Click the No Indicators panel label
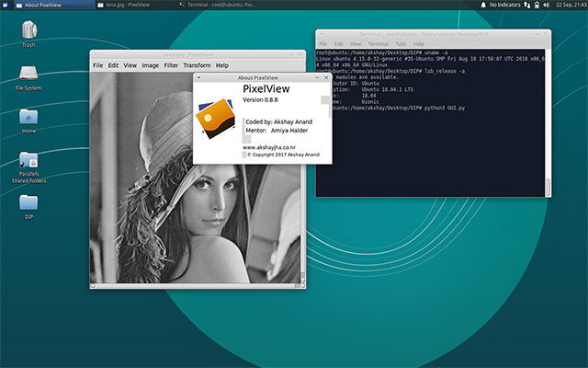 coord(504,5)
